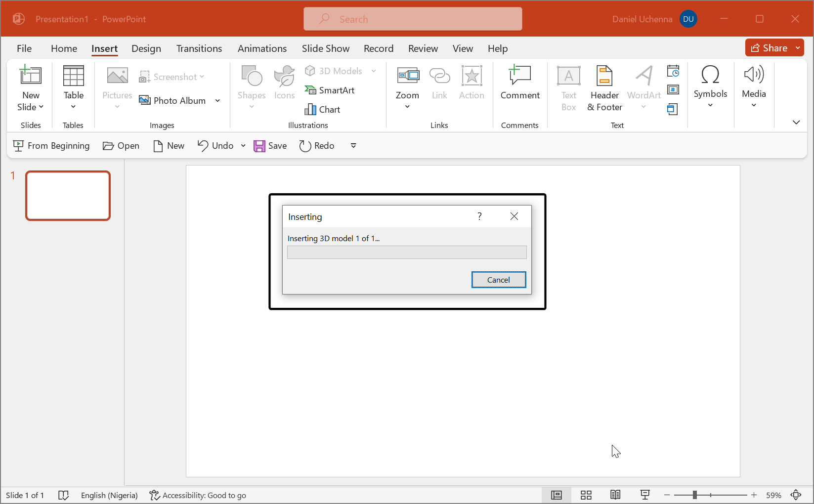Open the Photo Album tool
This screenshot has height=504, width=814.
coord(173,100)
